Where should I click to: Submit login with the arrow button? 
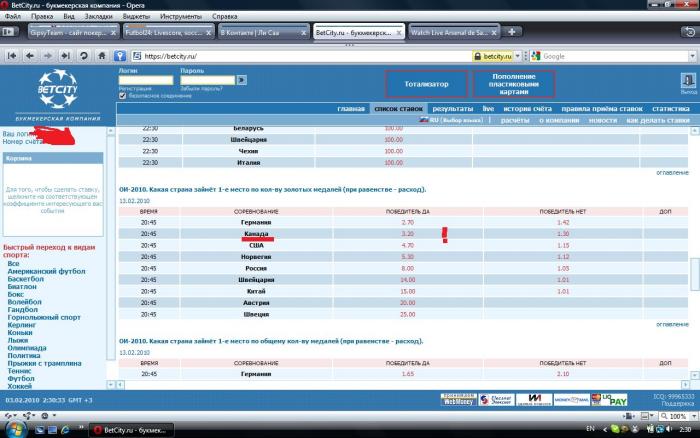coord(242,80)
